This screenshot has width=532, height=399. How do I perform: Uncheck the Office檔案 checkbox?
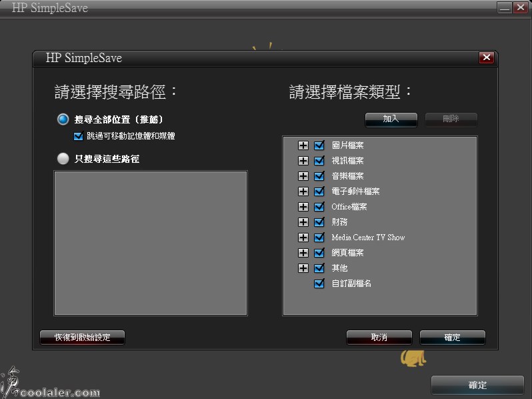319,206
